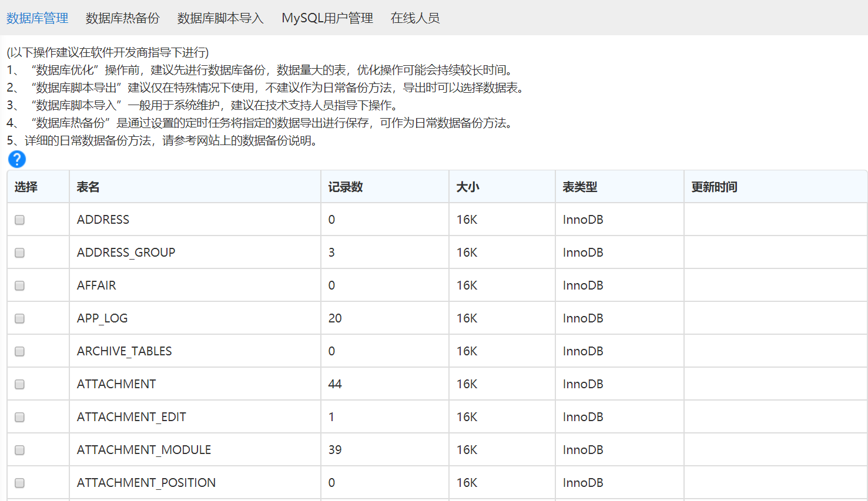Click the ATTACHMENT_MODULE table name cell
Screen dimensions: 868x501
[144, 450]
